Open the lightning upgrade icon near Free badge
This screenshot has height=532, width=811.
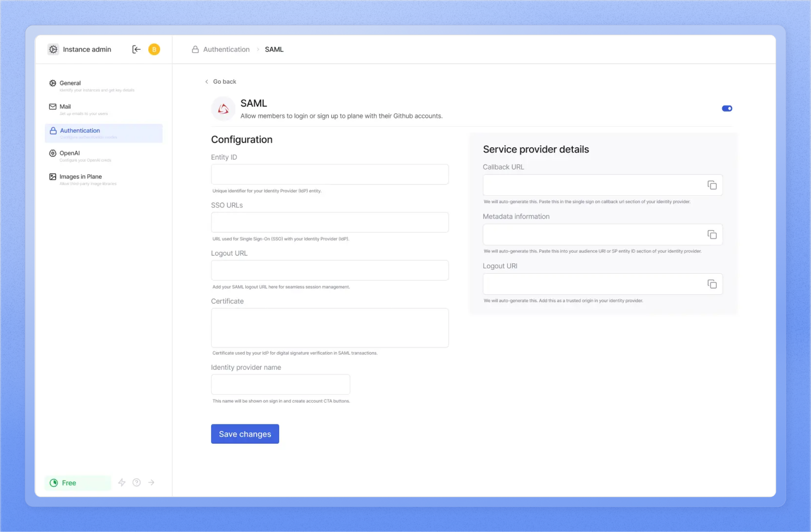(x=122, y=482)
